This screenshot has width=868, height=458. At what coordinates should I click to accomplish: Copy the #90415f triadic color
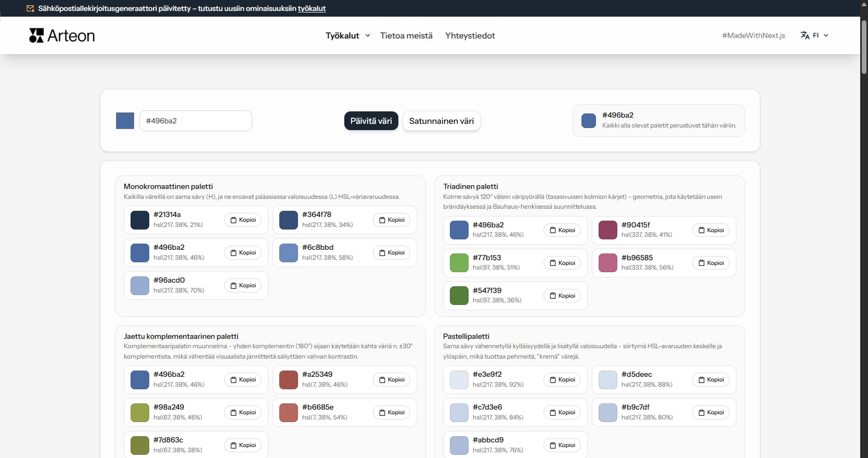pyautogui.click(x=711, y=230)
